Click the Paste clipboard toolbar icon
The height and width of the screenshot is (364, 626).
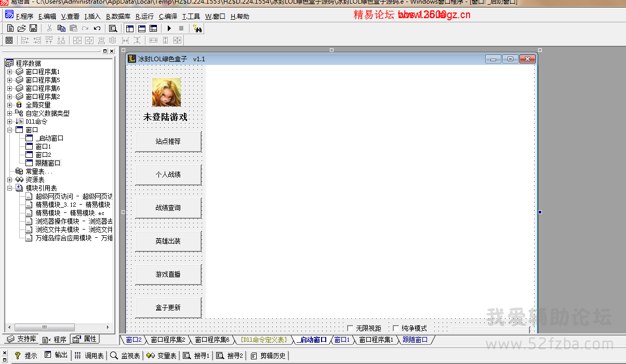(x=73, y=29)
